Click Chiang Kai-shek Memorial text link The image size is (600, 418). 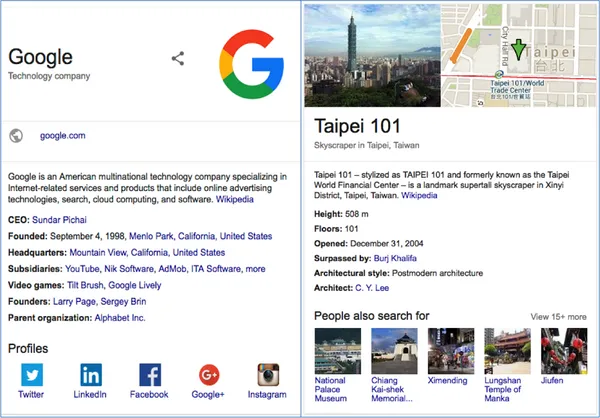(392, 389)
